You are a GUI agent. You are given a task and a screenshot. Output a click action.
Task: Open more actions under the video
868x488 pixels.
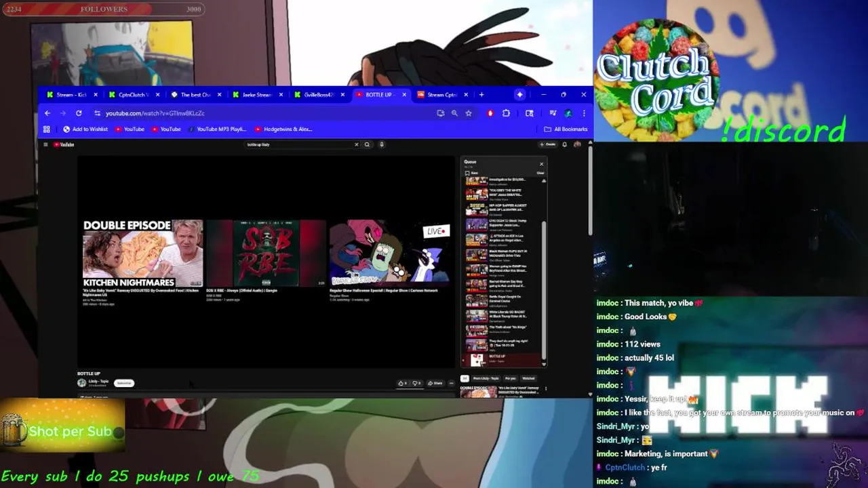(452, 383)
